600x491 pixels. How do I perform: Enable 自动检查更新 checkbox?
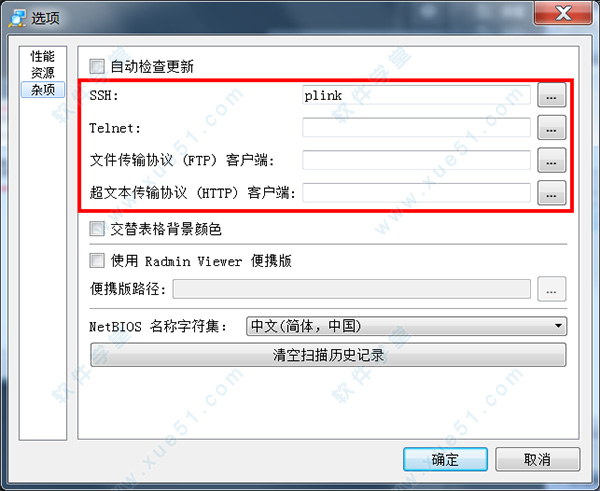[97, 66]
